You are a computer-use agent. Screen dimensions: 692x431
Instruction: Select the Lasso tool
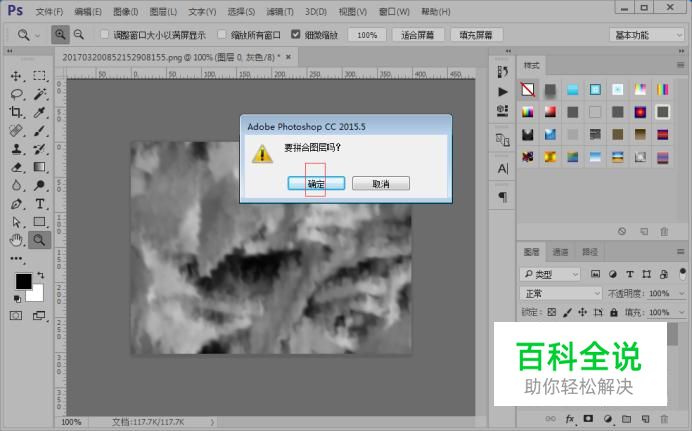click(x=16, y=94)
